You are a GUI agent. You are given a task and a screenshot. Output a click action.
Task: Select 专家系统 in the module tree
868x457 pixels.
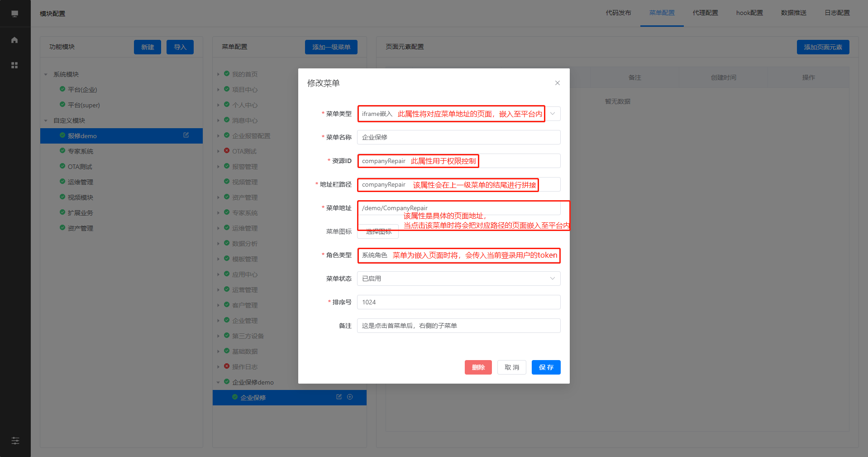[x=81, y=151]
